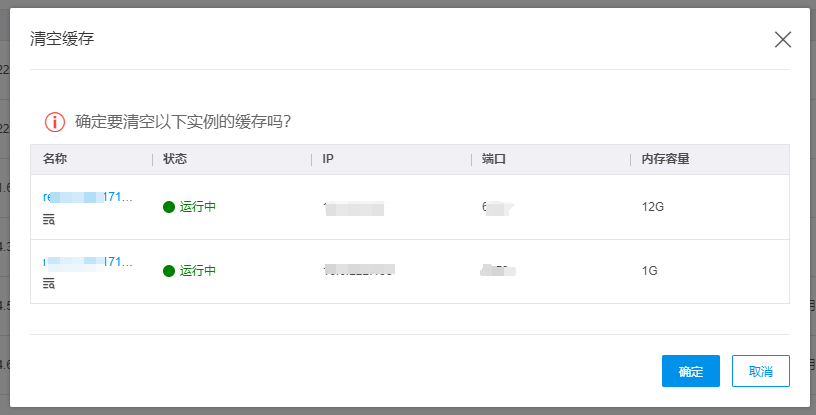
Task: Click the red warning exclamation icon
Action: pos(54,122)
